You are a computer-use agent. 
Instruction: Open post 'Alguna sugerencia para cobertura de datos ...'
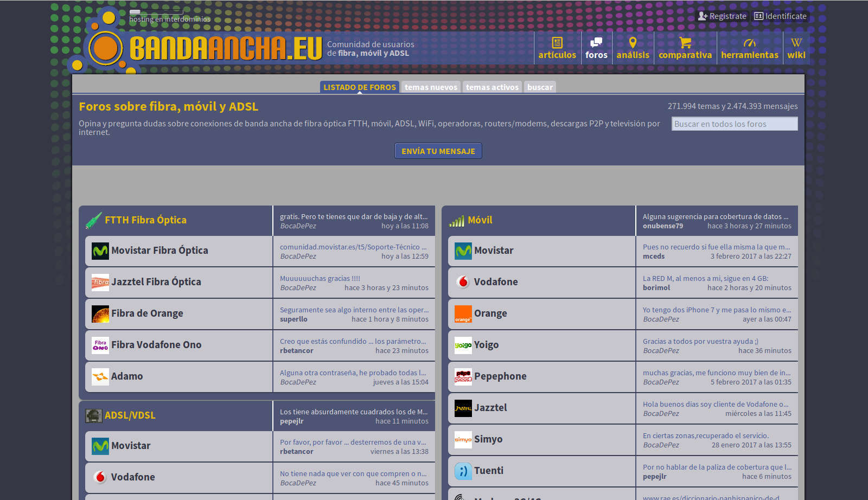pos(716,216)
